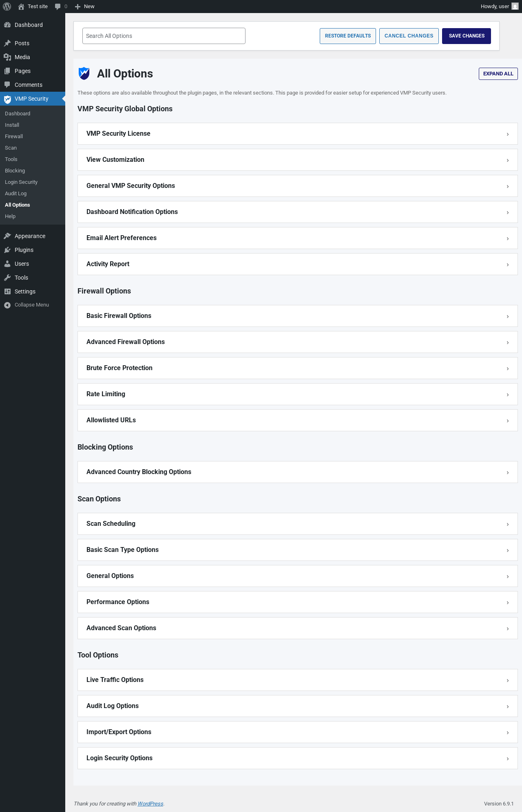Expand Advanced Firewall Options
This screenshot has height=812, width=522.
298,342
